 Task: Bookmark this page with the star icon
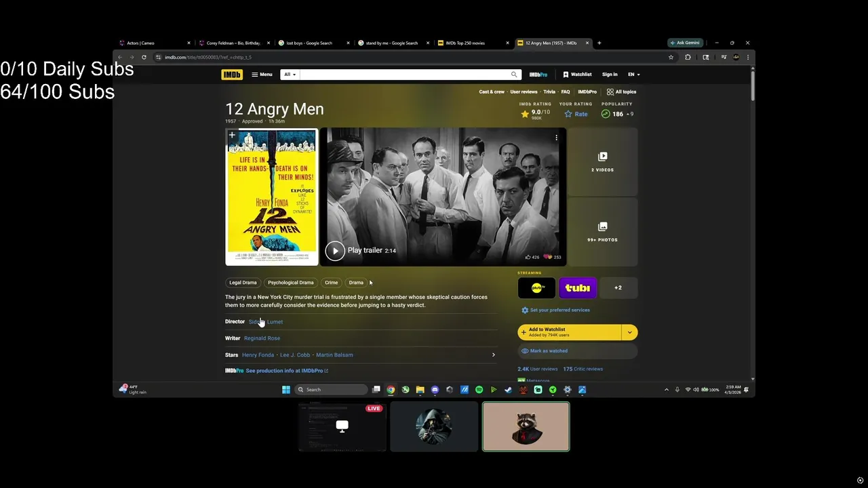click(671, 58)
